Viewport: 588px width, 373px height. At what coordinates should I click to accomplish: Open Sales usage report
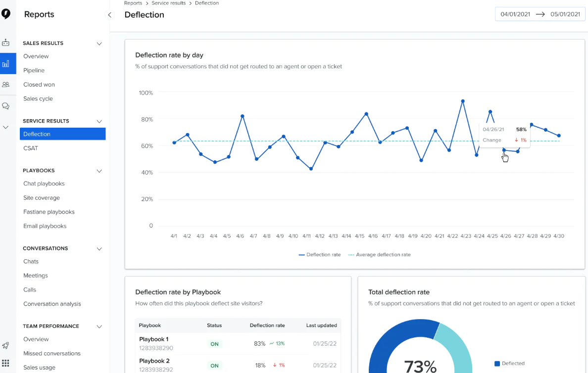tap(40, 368)
